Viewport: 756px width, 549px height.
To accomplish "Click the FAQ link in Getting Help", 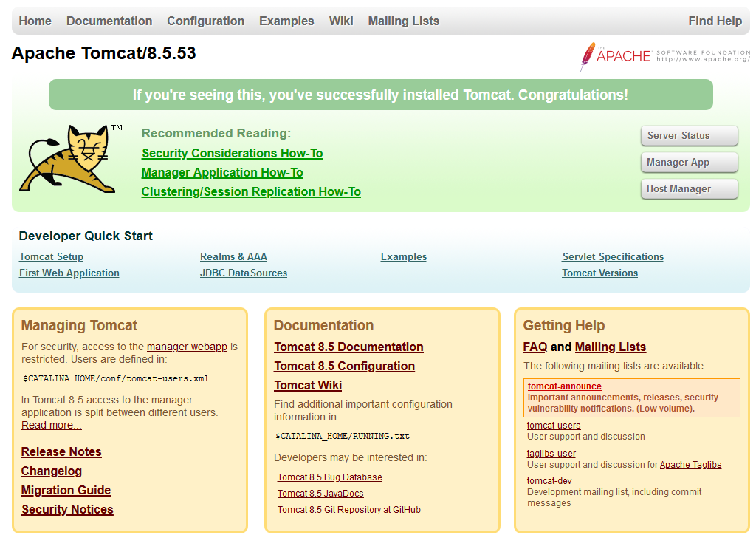I will 535,347.
